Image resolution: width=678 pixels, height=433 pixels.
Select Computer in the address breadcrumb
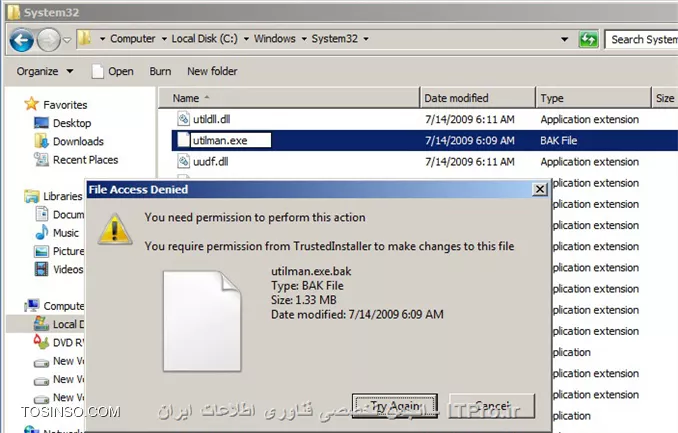[x=132, y=38]
